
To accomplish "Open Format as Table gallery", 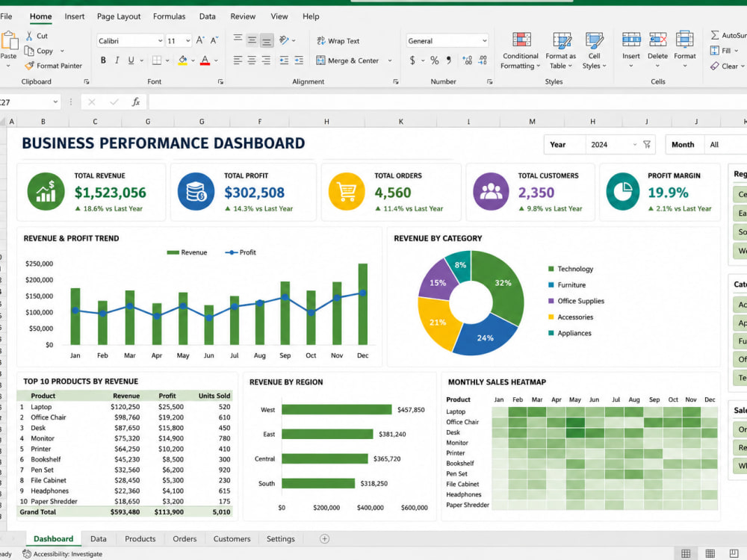I will pyautogui.click(x=561, y=51).
